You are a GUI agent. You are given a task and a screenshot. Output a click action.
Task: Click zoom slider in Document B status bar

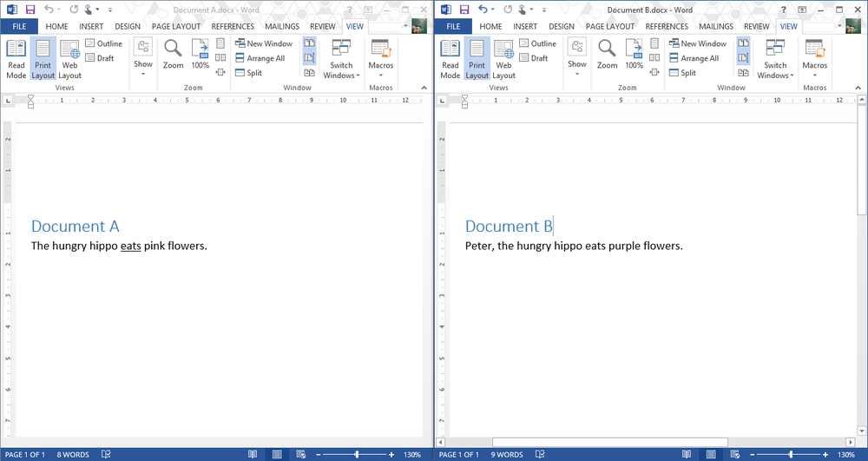[790, 454]
